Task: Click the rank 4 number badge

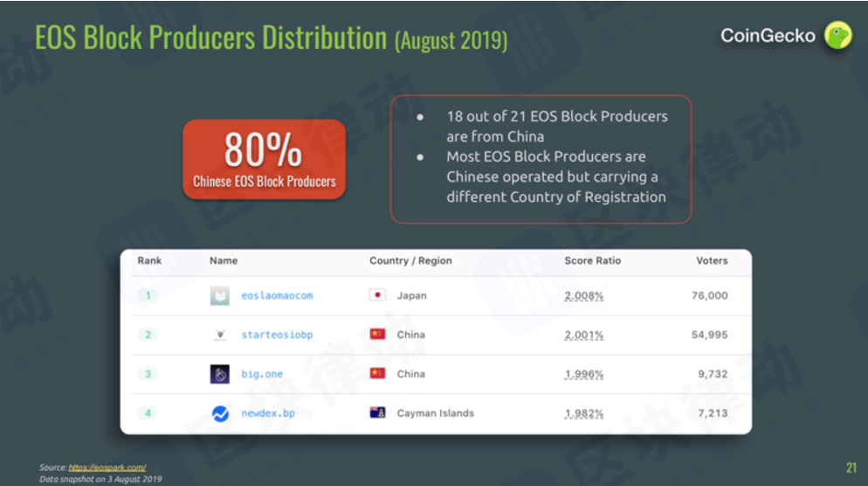Action: (x=148, y=413)
